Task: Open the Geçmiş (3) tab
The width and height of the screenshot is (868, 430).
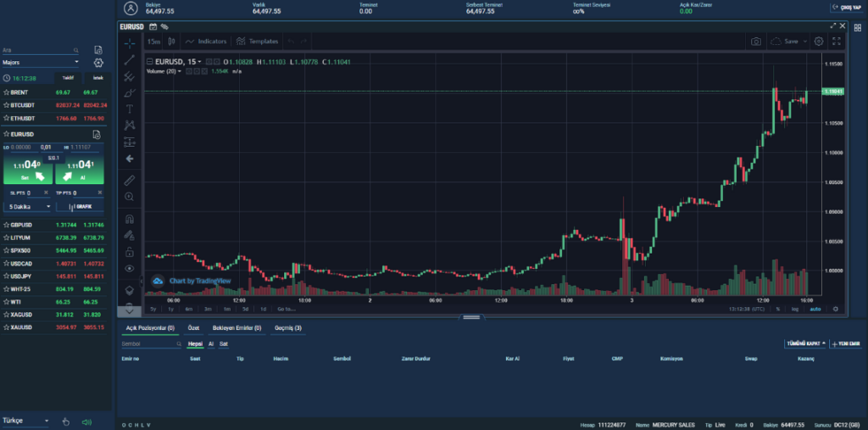Action: [x=287, y=327]
